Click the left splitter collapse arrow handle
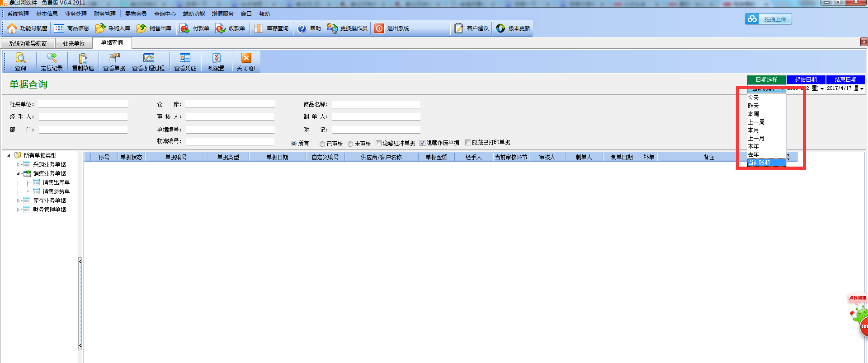868x363 pixels. tap(80, 261)
